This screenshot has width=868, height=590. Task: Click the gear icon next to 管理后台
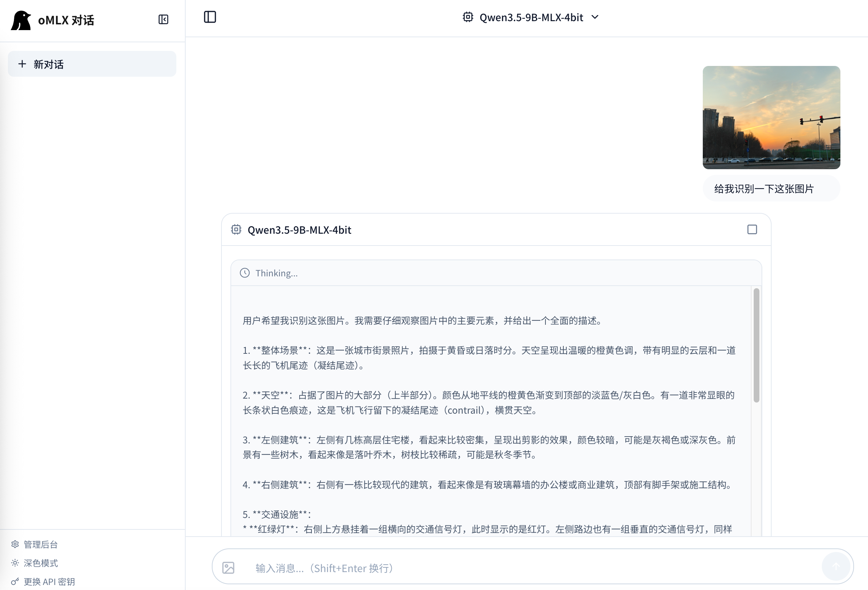[15, 544]
